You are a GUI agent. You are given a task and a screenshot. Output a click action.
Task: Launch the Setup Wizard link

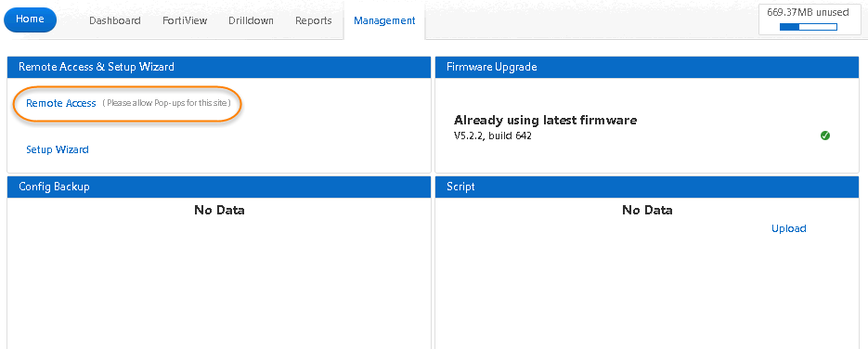pyautogui.click(x=57, y=149)
